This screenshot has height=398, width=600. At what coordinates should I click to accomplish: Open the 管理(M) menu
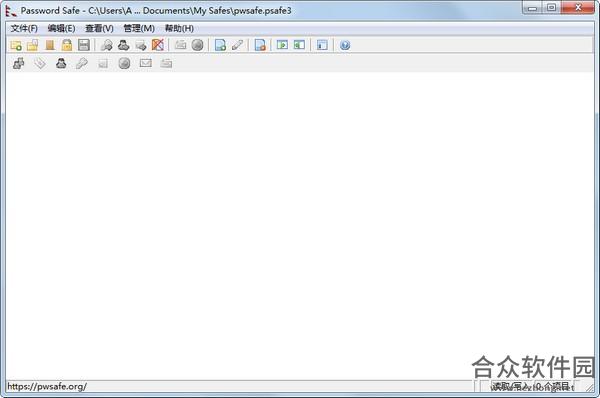click(x=139, y=28)
